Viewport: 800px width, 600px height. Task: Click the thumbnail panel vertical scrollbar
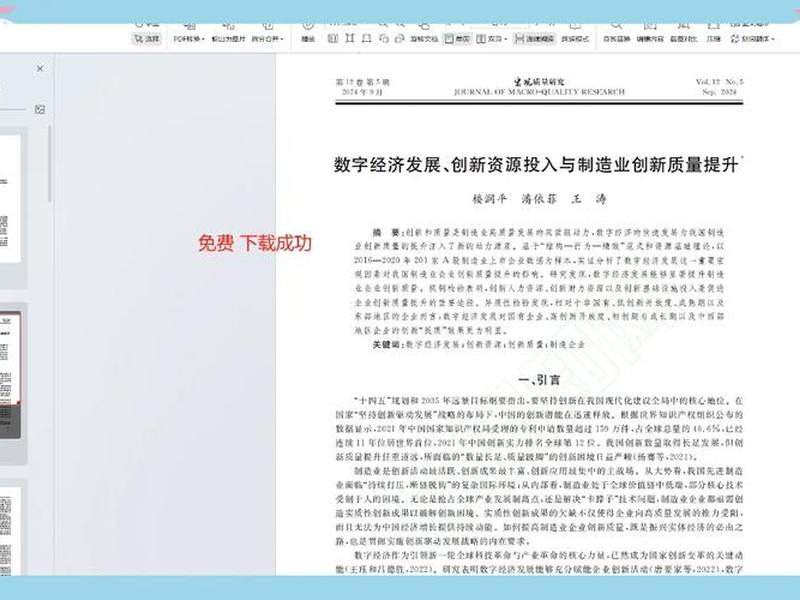pyautogui.click(x=49, y=163)
